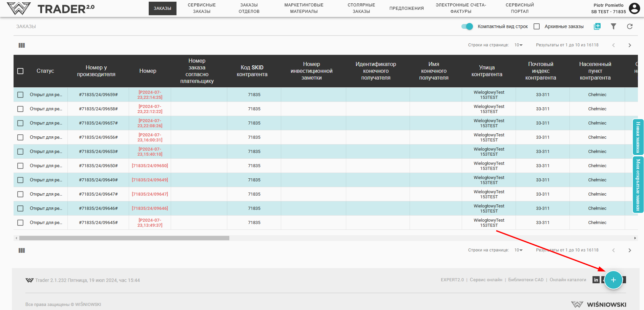Open LinkedIn icon in footer
This screenshot has height=310, width=644.
596,280
